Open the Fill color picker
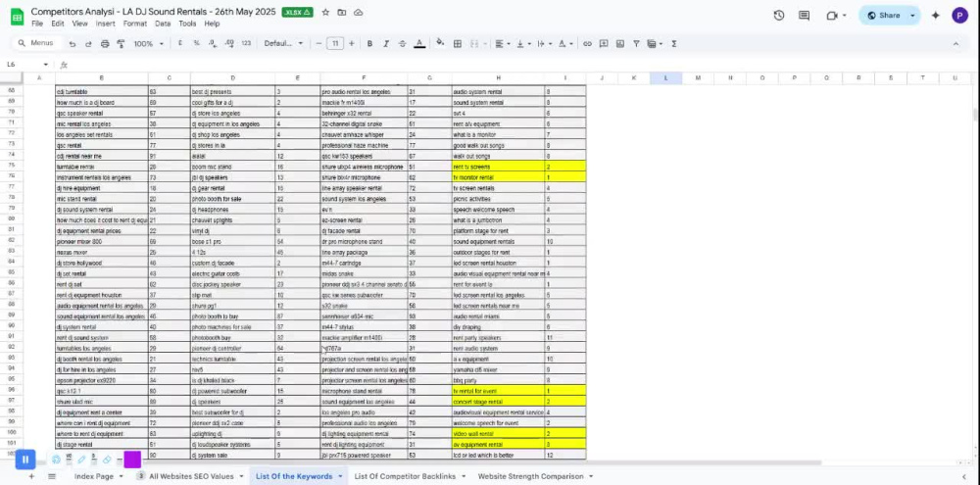Screen dimensions: 980x485 [x=440, y=43]
